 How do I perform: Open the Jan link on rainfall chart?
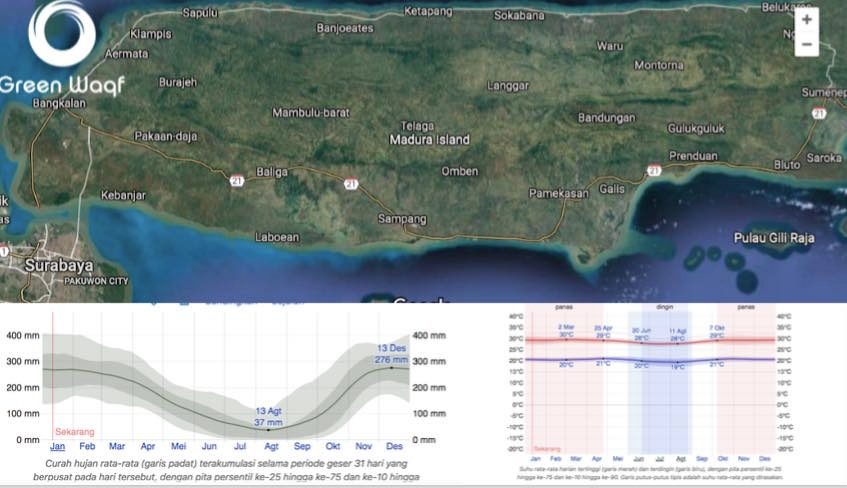pos(57,446)
